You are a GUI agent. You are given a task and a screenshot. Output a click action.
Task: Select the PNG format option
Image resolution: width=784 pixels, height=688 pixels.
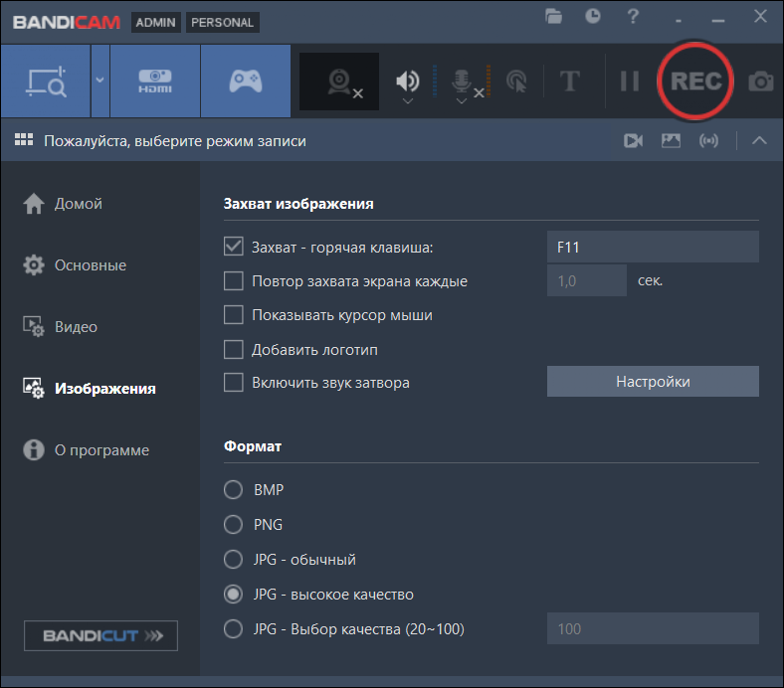(x=234, y=524)
